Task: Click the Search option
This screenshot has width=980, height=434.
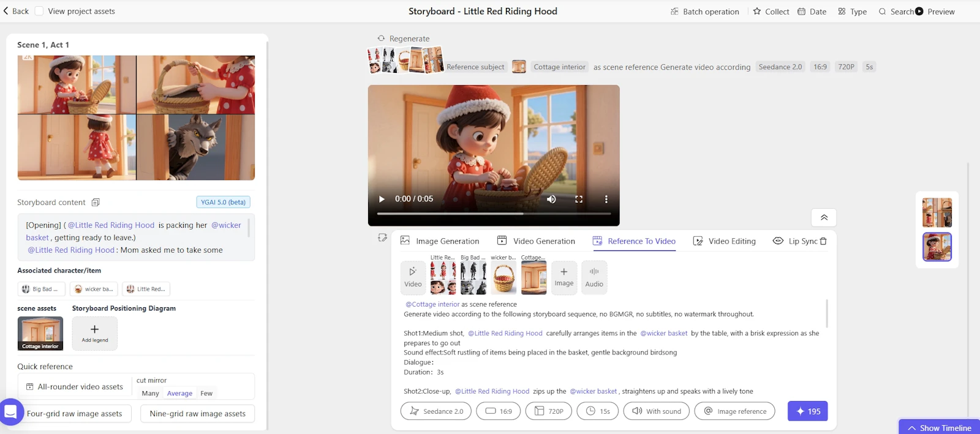Action: pyautogui.click(x=896, y=12)
